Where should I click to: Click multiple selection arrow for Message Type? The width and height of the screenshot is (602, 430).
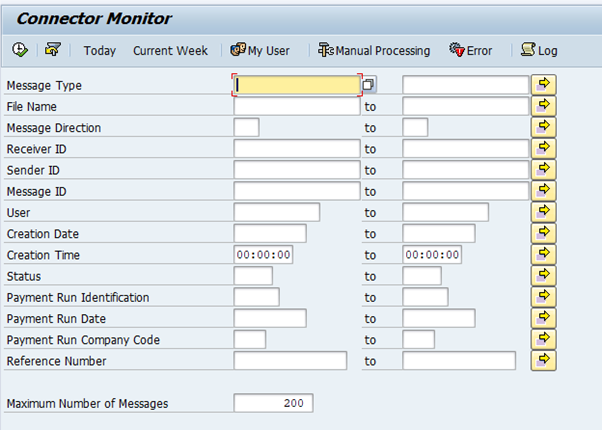(x=543, y=84)
